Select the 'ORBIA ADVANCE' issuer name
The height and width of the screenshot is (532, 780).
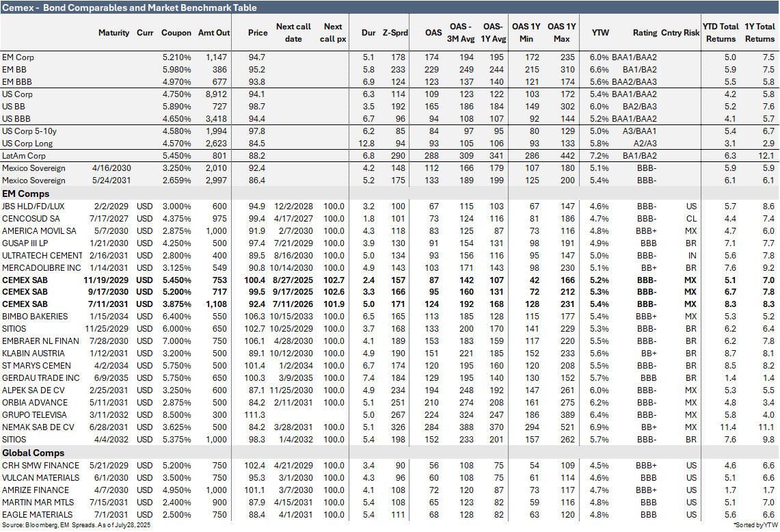point(35,403)
